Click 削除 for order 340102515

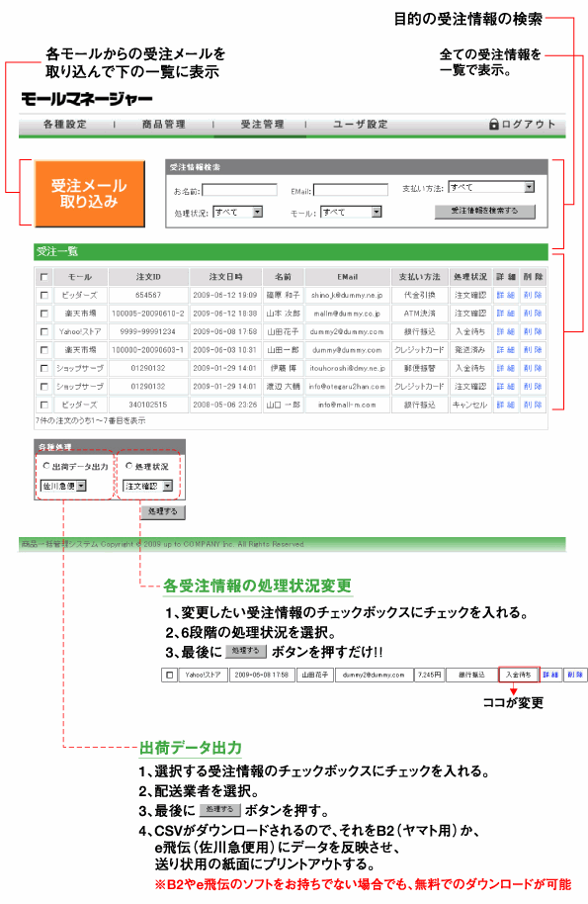(533, 405)
